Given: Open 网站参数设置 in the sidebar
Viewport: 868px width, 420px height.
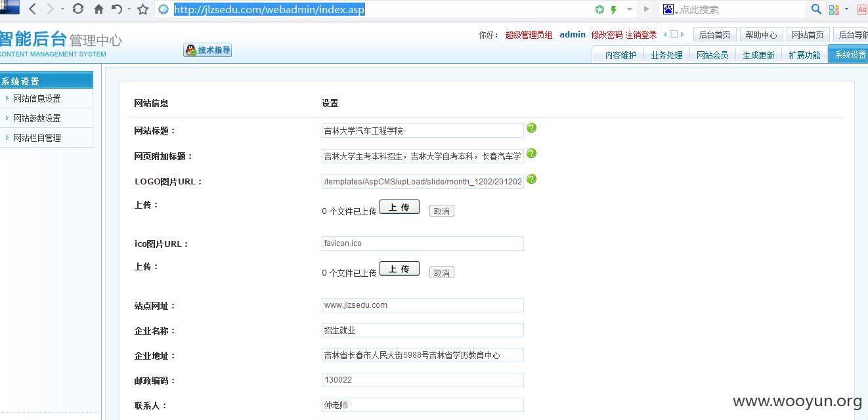Looking at the screenshot, I should click(37, 118).
